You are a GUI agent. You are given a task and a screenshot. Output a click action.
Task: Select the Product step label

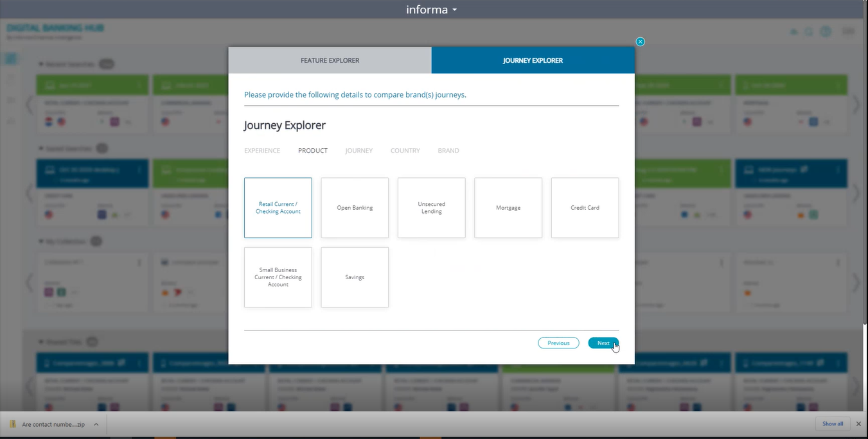[x=313, y=151]
